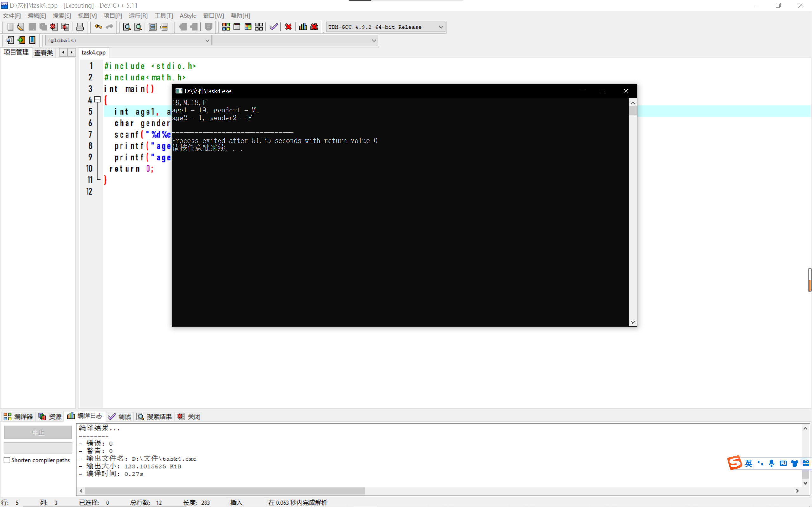Enable Shorten compiler paths checkbox
The height and width of the screenshot is (507, 812).
7,460
